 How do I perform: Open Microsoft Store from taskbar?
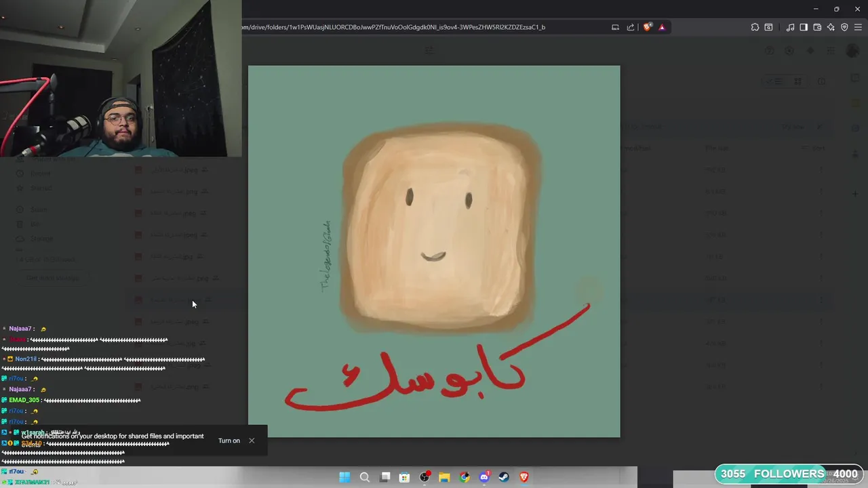point(404,477)
